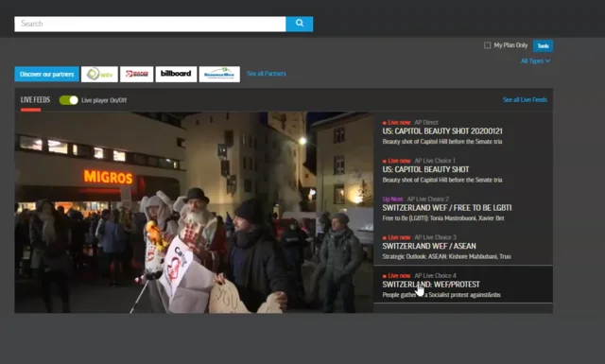Click the chevron next to All Types
The width and height of the screenshot is (605, 364).
click(548, 61)
